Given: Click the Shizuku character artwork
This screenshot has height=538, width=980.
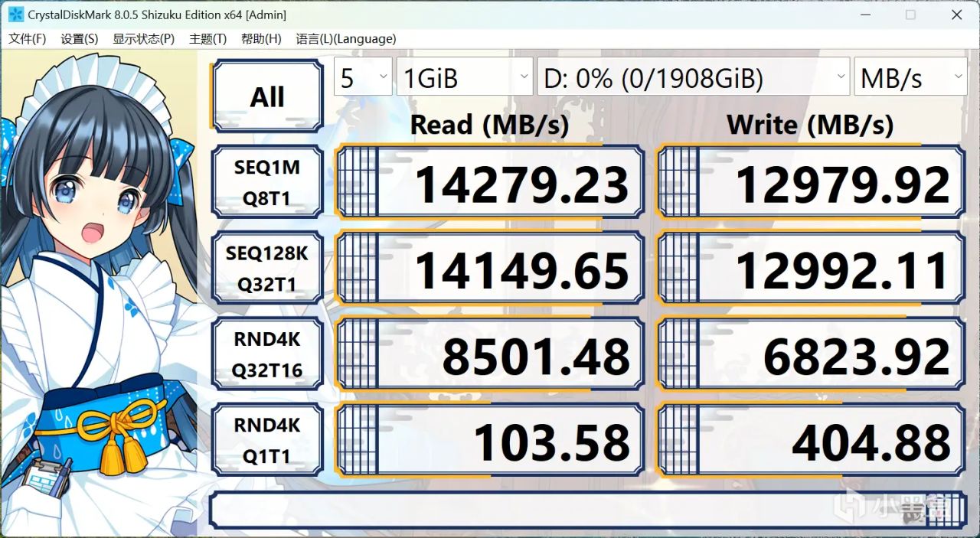Looking at the screenshot, I should pyautogui.click(x=100, y=295).
